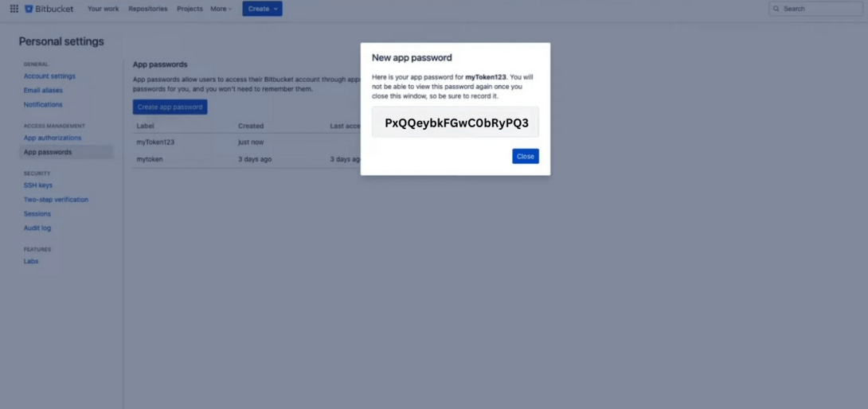The height and width of the screenshot is (409, 868).
Task: Go to Notifications settings
Action: pyautogui.click(x=43, y=104)
